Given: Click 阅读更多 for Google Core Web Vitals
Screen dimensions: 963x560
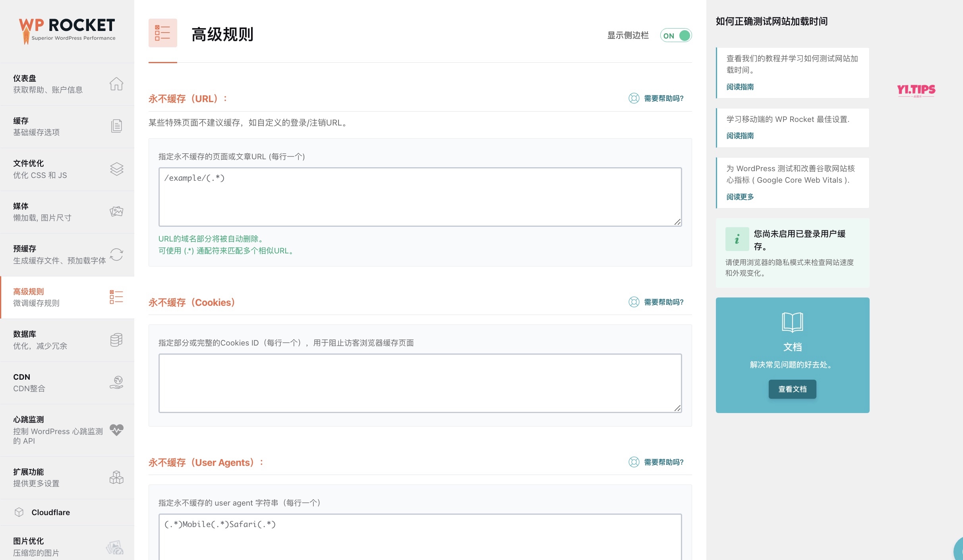Looking at the screenshot, I should pyautogui.click(x=740, y=197).
